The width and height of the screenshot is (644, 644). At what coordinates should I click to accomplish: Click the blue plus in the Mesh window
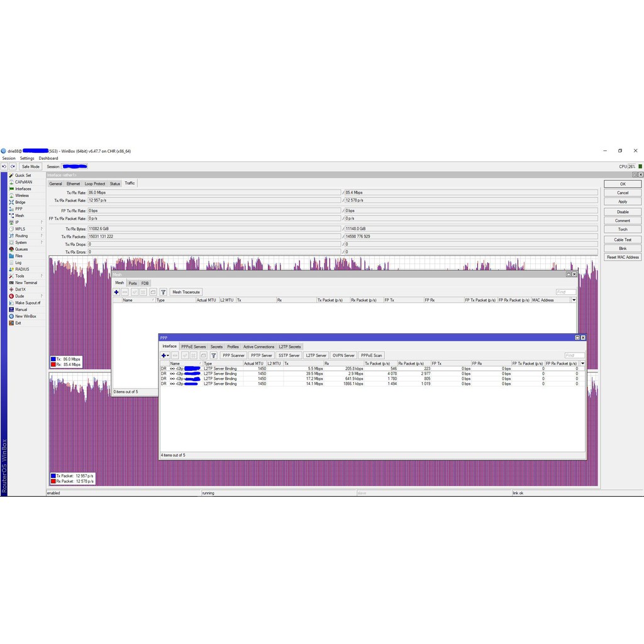(116, 292)
